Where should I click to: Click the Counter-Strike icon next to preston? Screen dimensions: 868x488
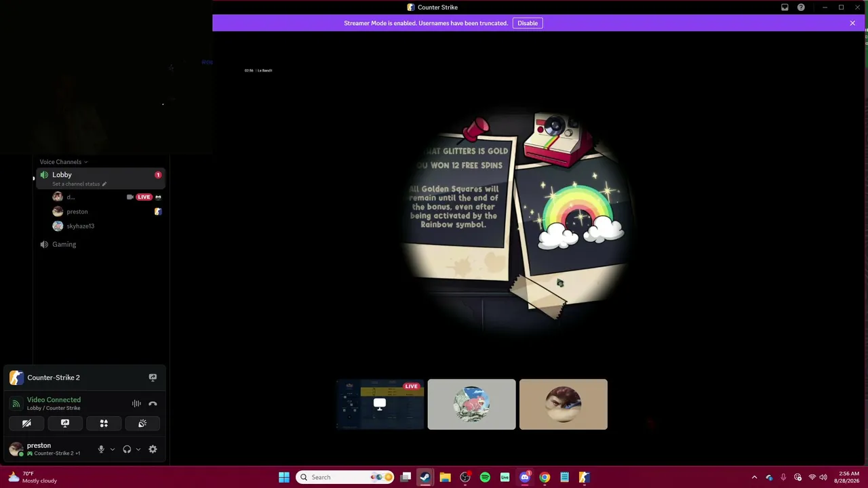tap(158, 211)
